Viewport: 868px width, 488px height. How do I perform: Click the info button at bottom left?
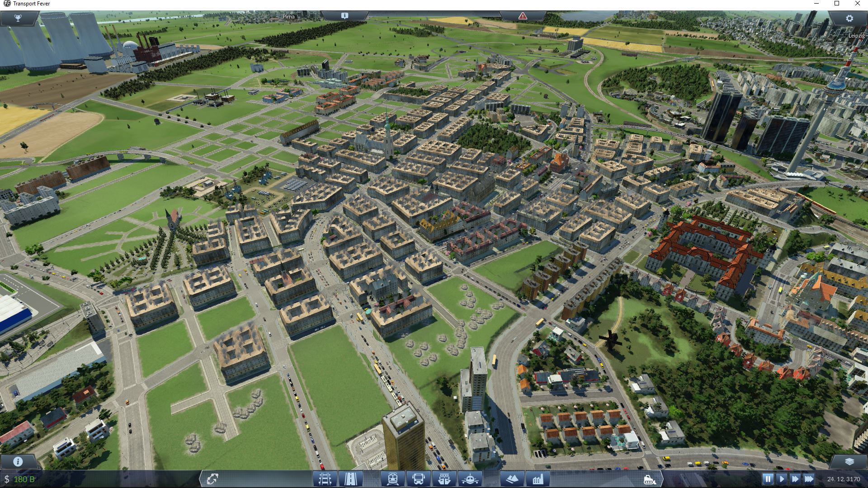18,461
